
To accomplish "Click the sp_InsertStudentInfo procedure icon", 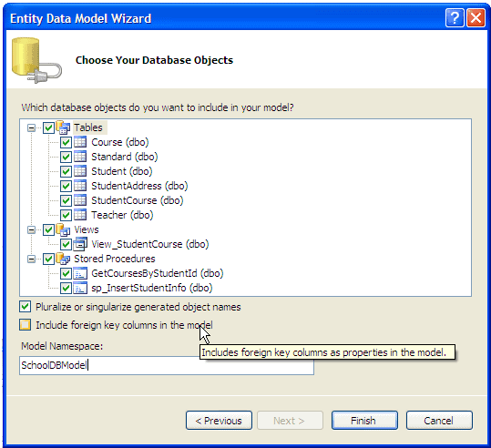I will (x=80, y=288).
